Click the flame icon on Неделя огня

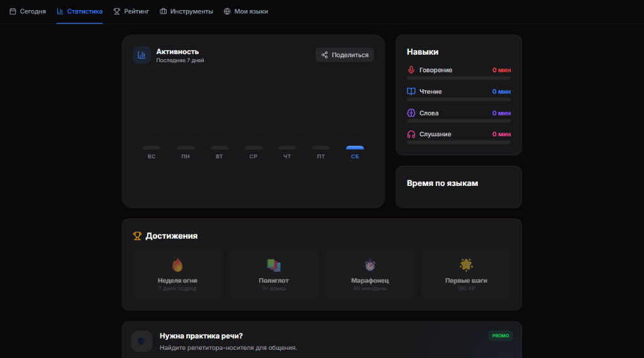(177, 265)
